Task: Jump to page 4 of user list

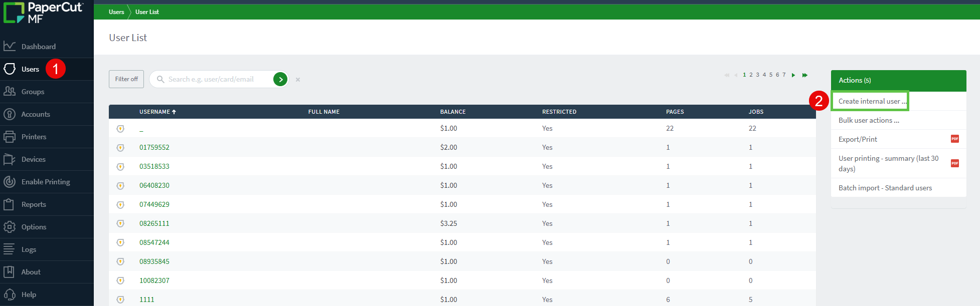Action: coord(764,75)
